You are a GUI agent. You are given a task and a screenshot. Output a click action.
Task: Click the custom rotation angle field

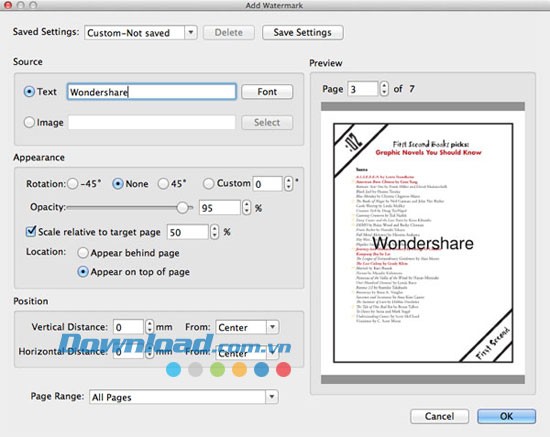[268, 184]
